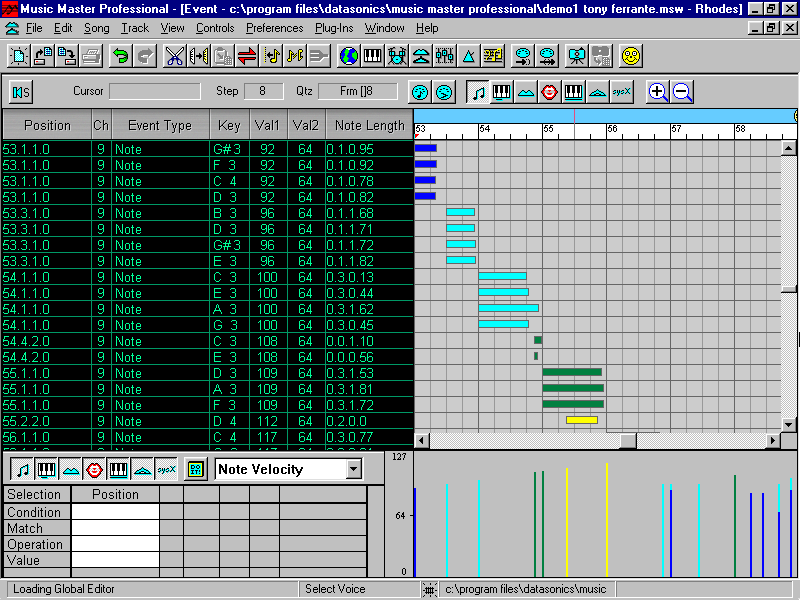Click the New song icon with sparkling page
Viewport: 800px width, 600px height.
tap(19, 56)
